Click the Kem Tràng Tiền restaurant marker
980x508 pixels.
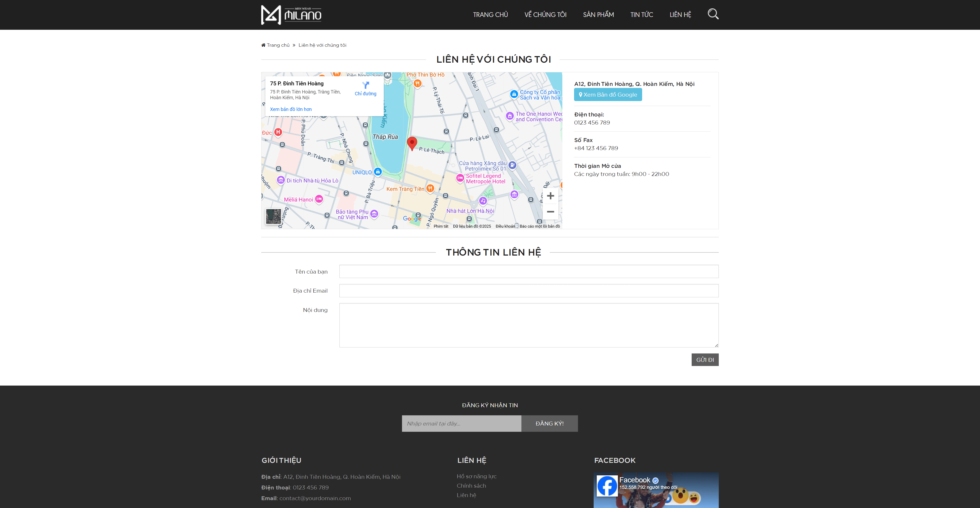430,188
